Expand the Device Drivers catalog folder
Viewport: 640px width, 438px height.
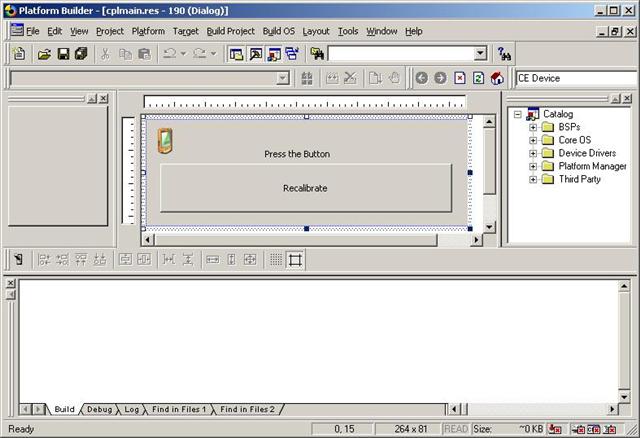click(x=533, y=153)
